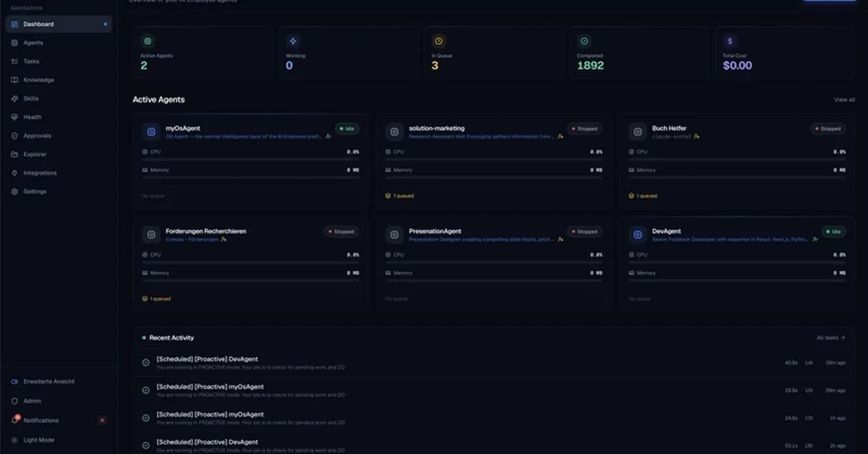The height and width of the screenshot is (454, 868).
Task: Open the Agents section icon in sidebar
Action: [x=15, y=42]
